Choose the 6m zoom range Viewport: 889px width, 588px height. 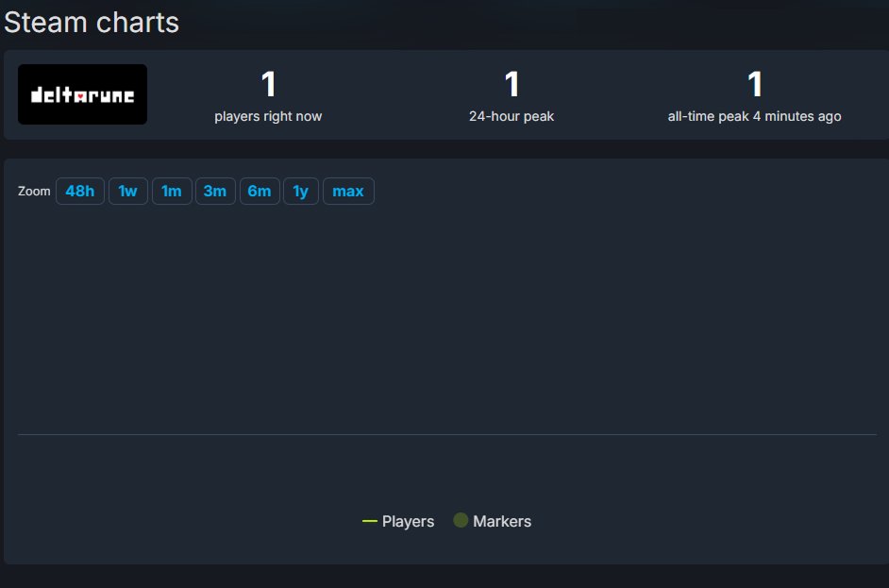click(x=260, y=191)
